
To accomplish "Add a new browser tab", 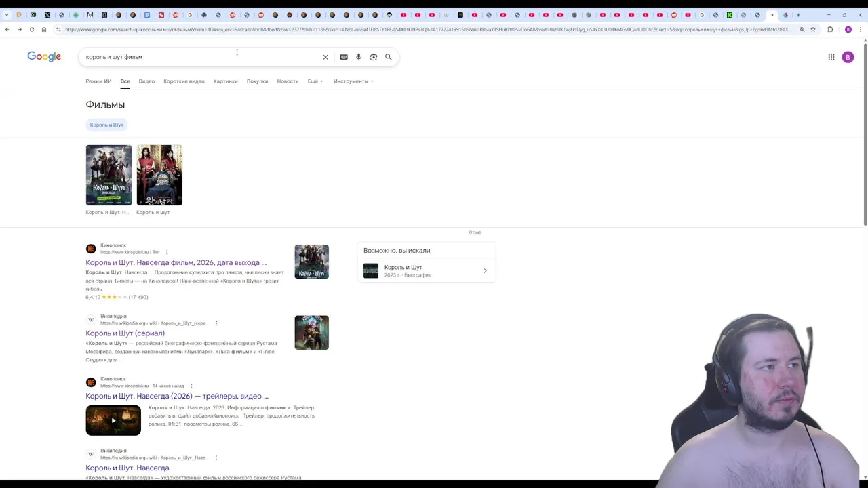I will [x=798, y=14].
